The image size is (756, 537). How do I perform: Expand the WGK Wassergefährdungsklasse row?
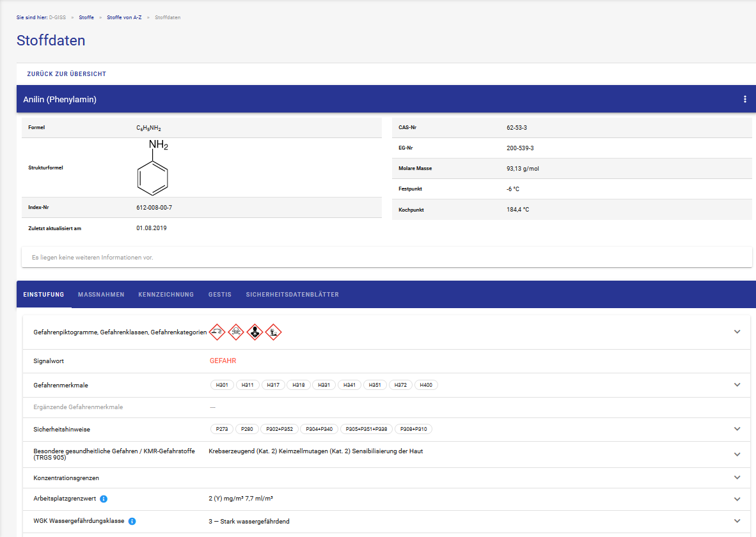click(737, 521)
